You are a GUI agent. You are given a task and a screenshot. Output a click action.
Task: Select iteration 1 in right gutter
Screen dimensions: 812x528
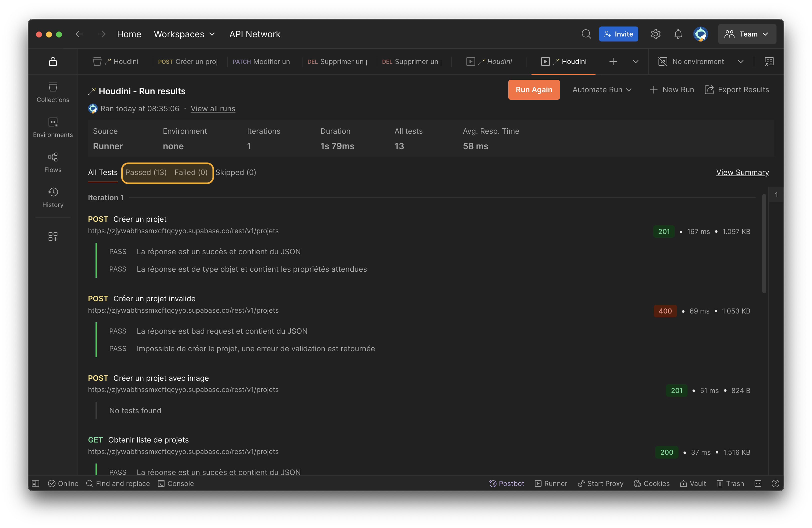[776, 195]
